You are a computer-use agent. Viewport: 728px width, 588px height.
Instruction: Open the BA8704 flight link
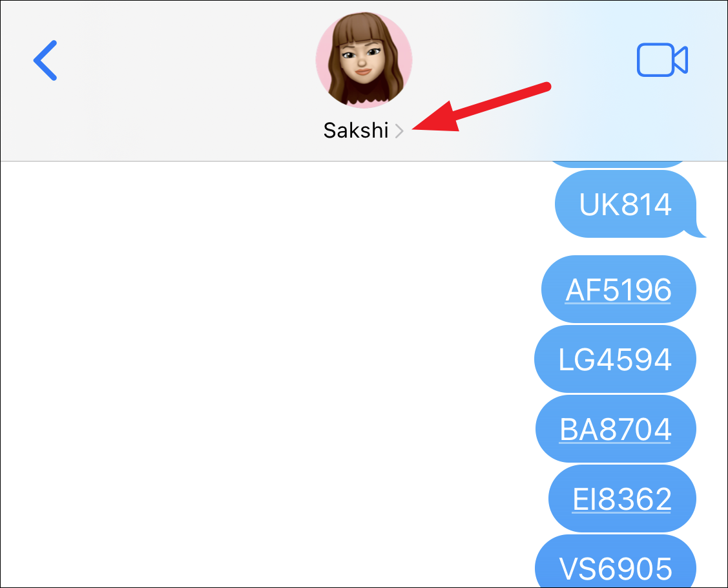tap(615, 429)
